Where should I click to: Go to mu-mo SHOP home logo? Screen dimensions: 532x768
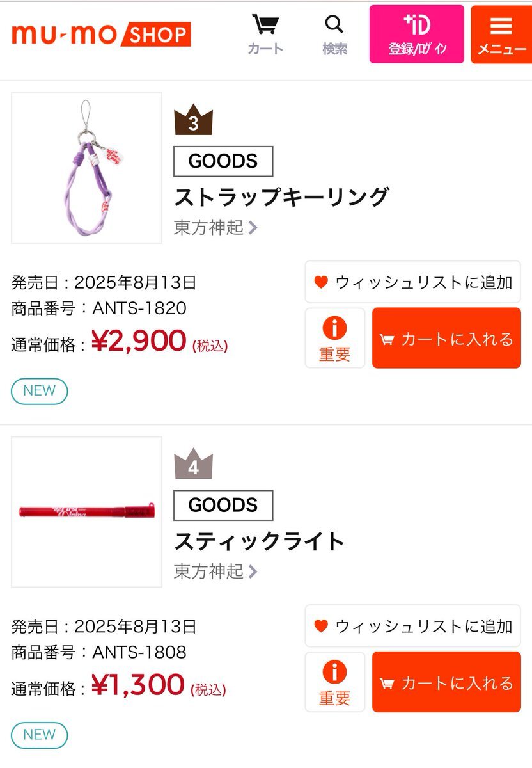click(x=101, y=34)
